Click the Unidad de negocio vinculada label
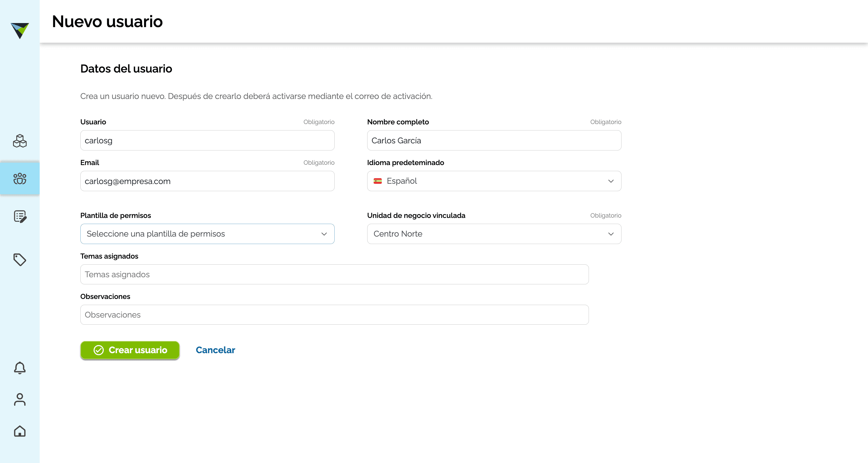This screenshot has width=868, height=463. click(x=416, y=216)
